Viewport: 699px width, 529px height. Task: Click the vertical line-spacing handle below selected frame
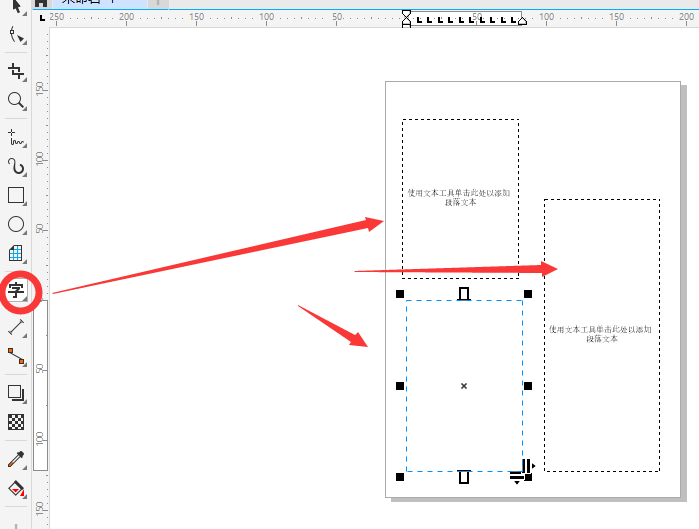517,478
